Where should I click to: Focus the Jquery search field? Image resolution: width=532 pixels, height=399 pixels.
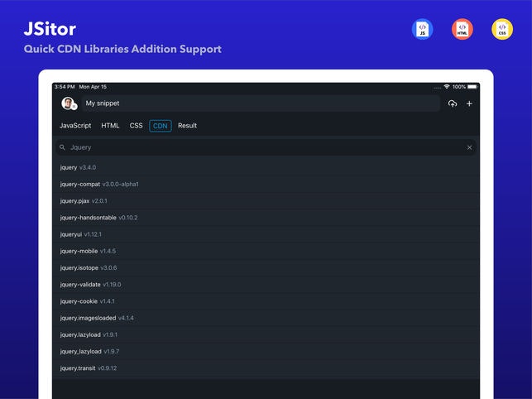click(266, 147)
